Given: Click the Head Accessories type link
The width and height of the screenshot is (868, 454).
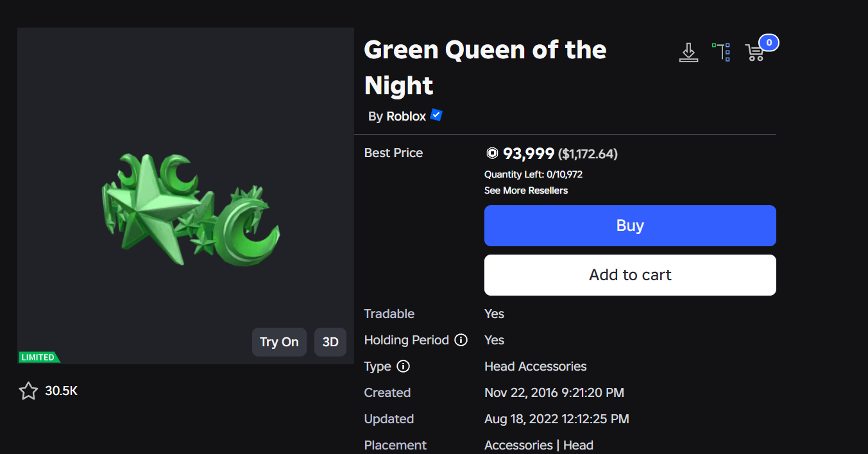Looking at the screenshot, I should pyautogui.click(x=536, y=366).
